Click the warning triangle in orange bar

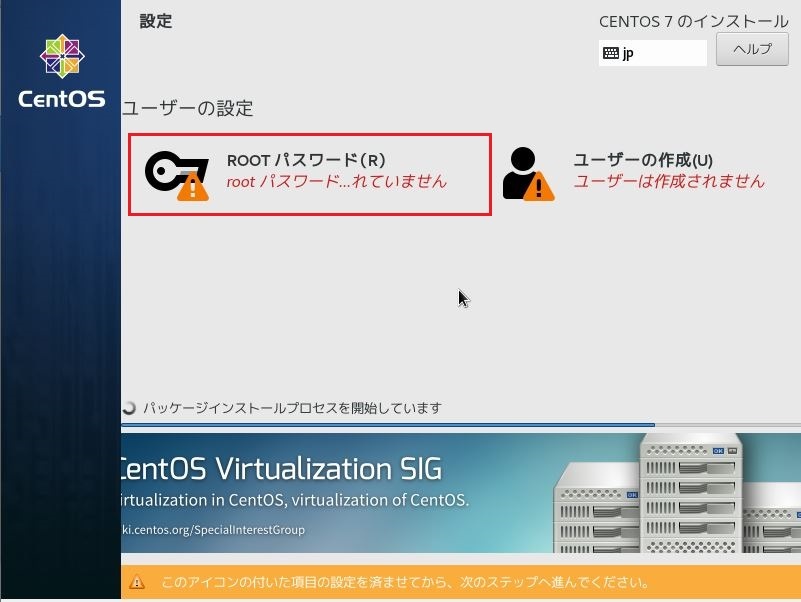136,582
